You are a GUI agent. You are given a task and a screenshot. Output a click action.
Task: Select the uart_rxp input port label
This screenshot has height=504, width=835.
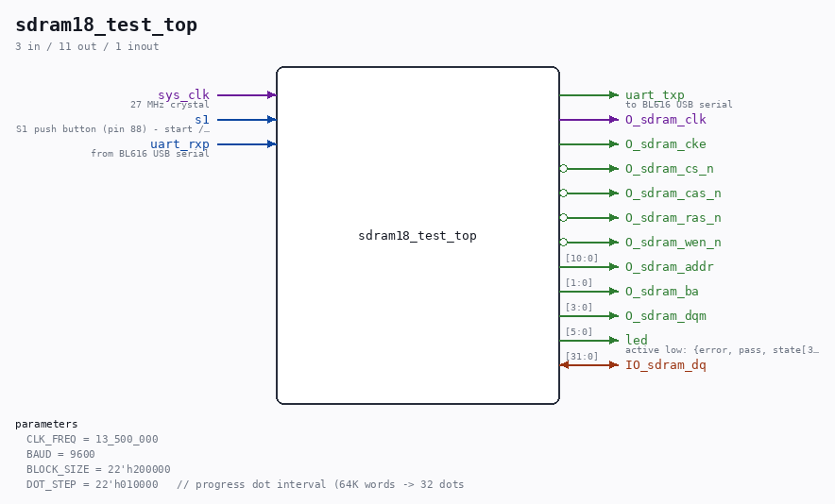[x=179, y=143]
